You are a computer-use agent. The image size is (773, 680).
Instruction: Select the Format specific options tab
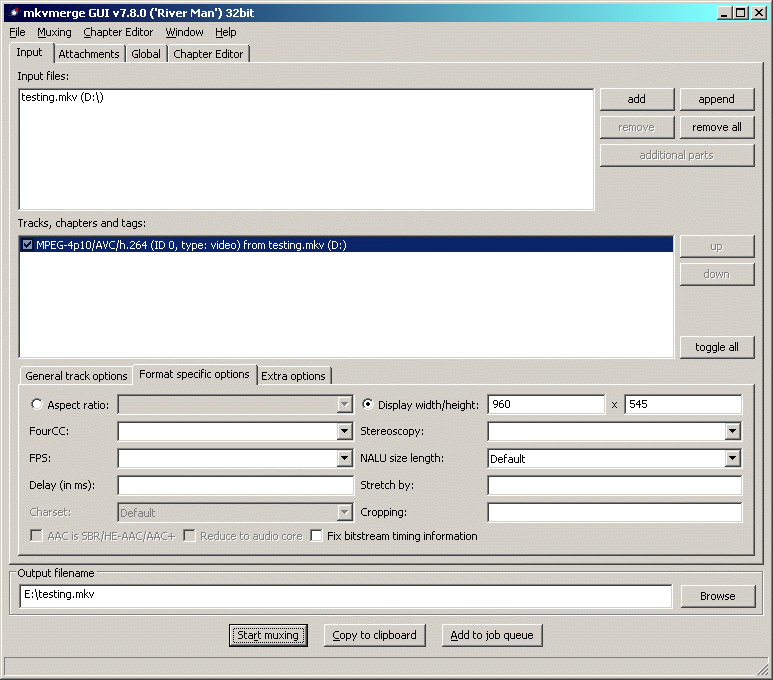[194, 374]
